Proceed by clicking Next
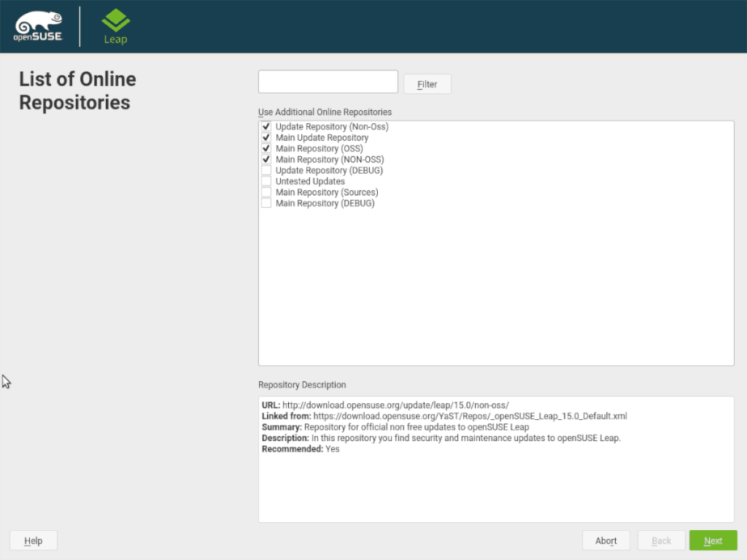The image size is (747, 560). pos(713,540)
